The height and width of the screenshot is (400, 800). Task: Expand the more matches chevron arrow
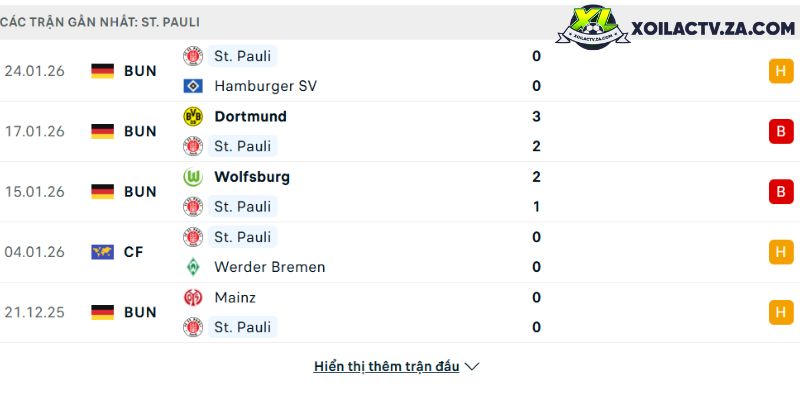coord(473,367)
